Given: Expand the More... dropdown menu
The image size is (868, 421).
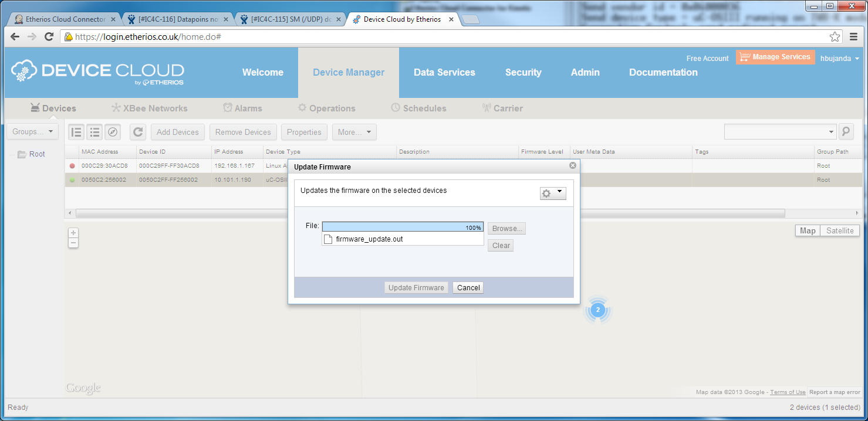Looking at the screenshot, I should (354, 132).
